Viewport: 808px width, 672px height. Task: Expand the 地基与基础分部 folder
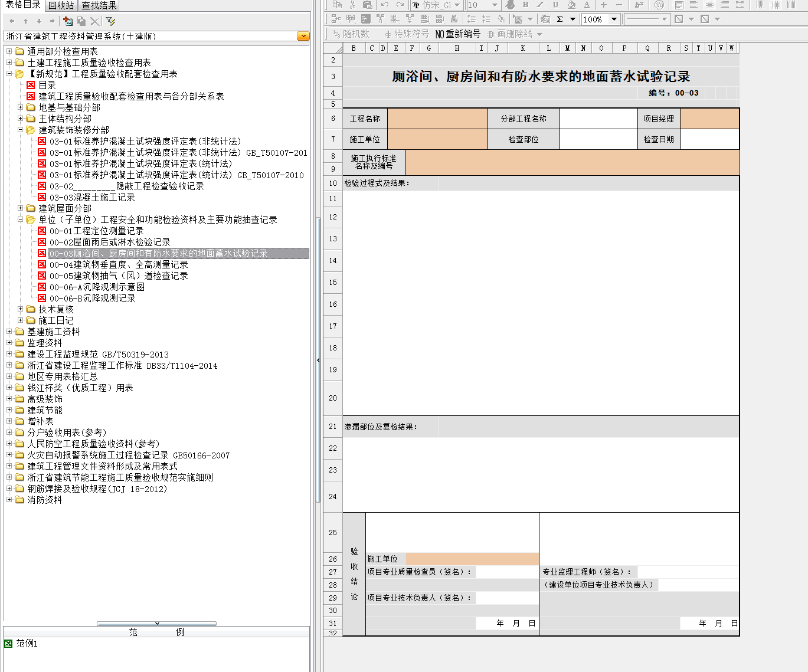(x=20, y=107)
